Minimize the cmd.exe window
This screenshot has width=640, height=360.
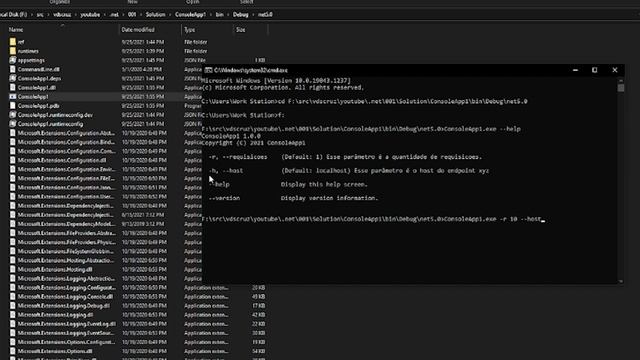pyautogui.click(x=575, y=70)
